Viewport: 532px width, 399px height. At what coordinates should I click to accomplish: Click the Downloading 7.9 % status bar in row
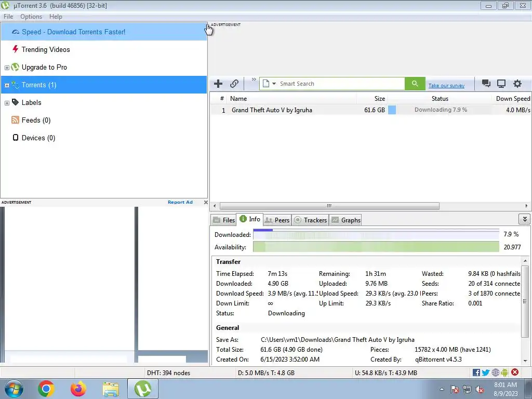click(440, 110)
